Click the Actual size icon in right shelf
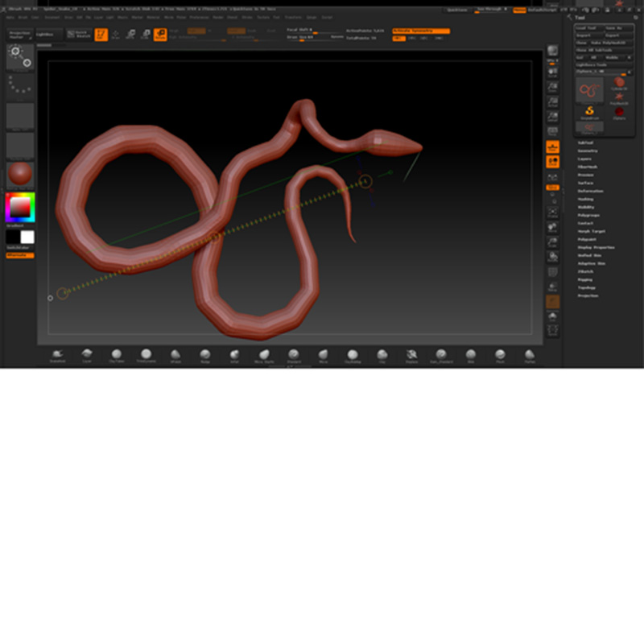Viewport: 644px width, 644px height. [552, 102]
